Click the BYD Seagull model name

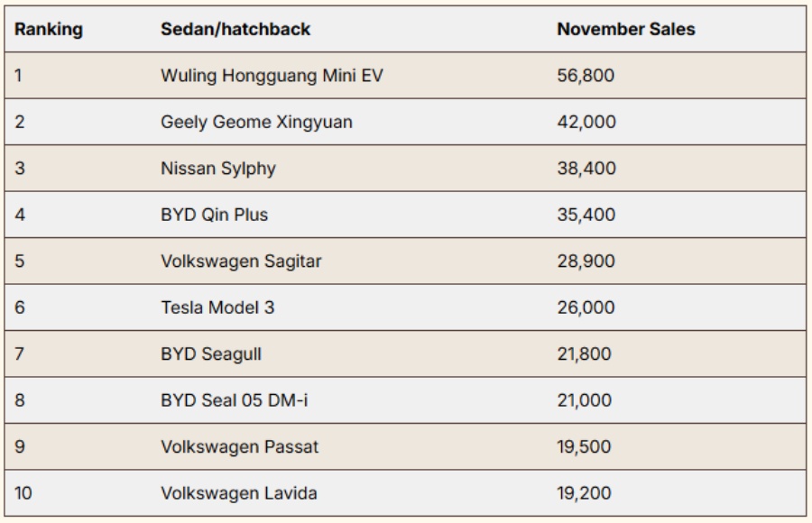pos(211,354)
